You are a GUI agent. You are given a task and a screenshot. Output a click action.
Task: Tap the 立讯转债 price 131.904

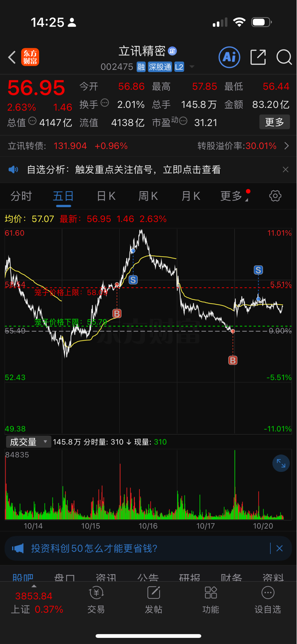[70, 146]
